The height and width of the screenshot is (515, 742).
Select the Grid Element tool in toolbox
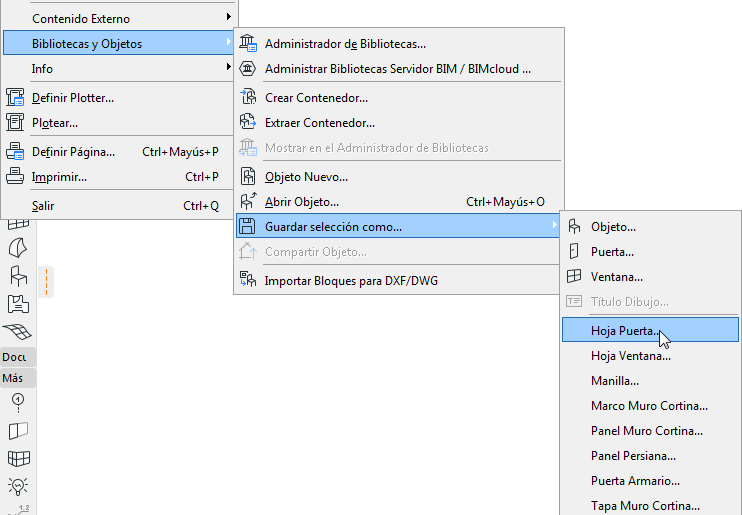point(18,402)
